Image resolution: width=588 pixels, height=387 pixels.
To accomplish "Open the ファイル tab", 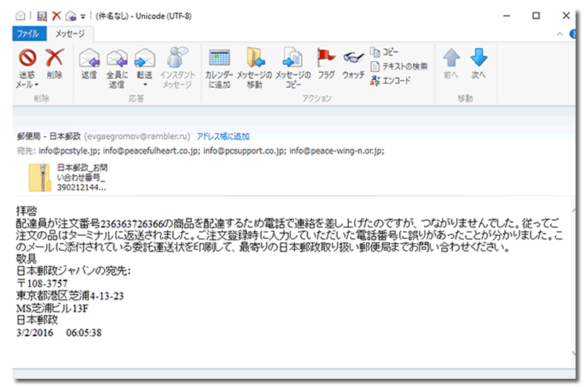I will coord(29,34).
